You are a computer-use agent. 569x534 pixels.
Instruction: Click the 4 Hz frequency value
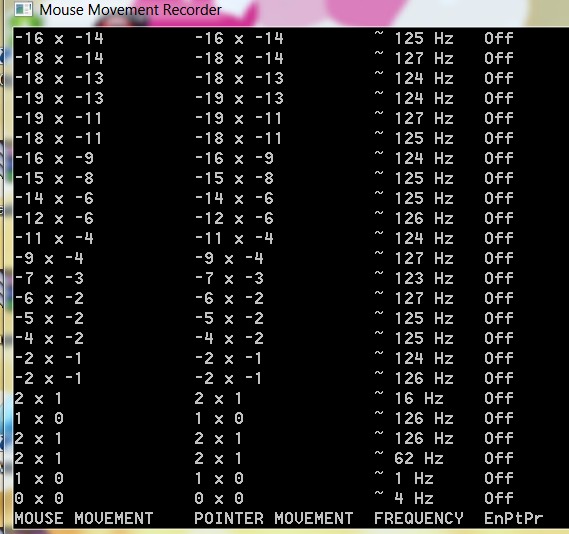point(414,498)
